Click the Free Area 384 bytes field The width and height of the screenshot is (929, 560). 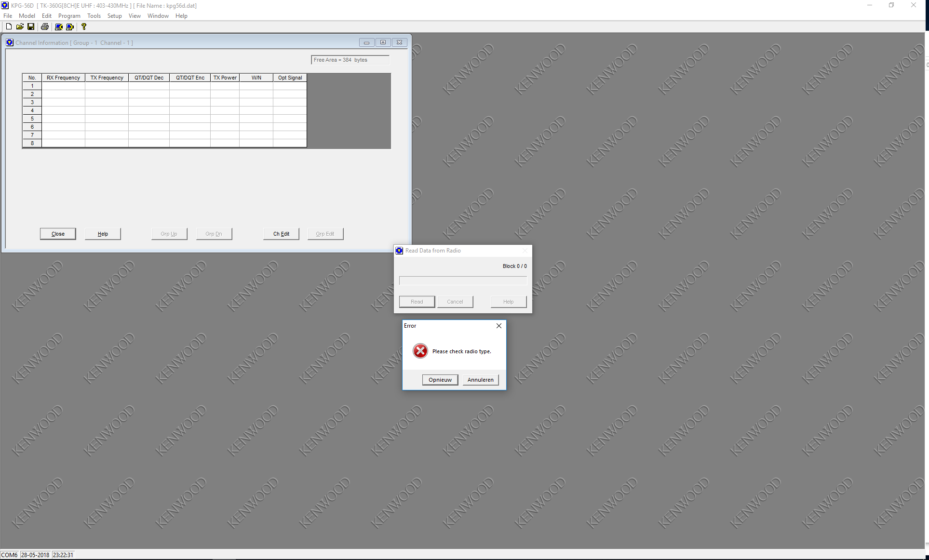pos(350,60)
